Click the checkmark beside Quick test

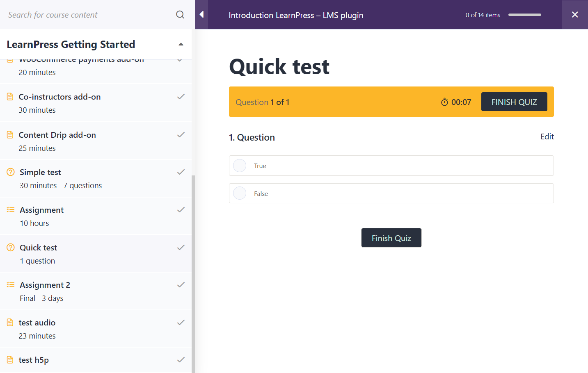coord(181,248)
